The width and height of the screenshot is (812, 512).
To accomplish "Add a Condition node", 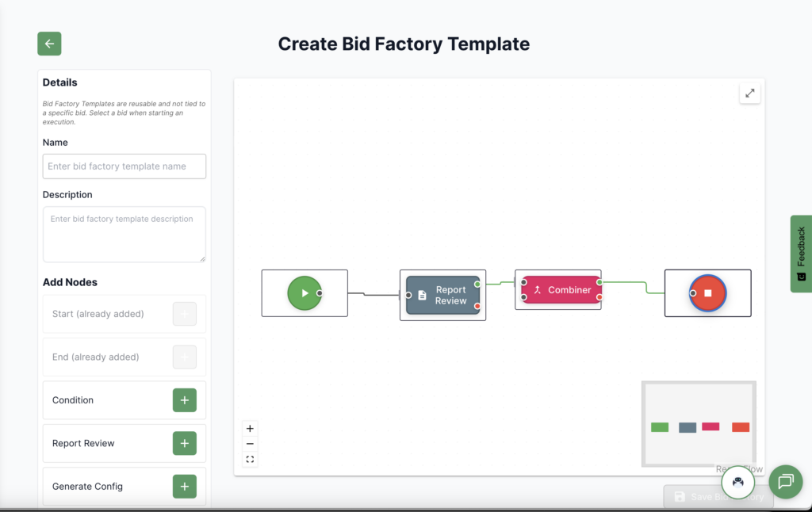I will coord(184,400).
